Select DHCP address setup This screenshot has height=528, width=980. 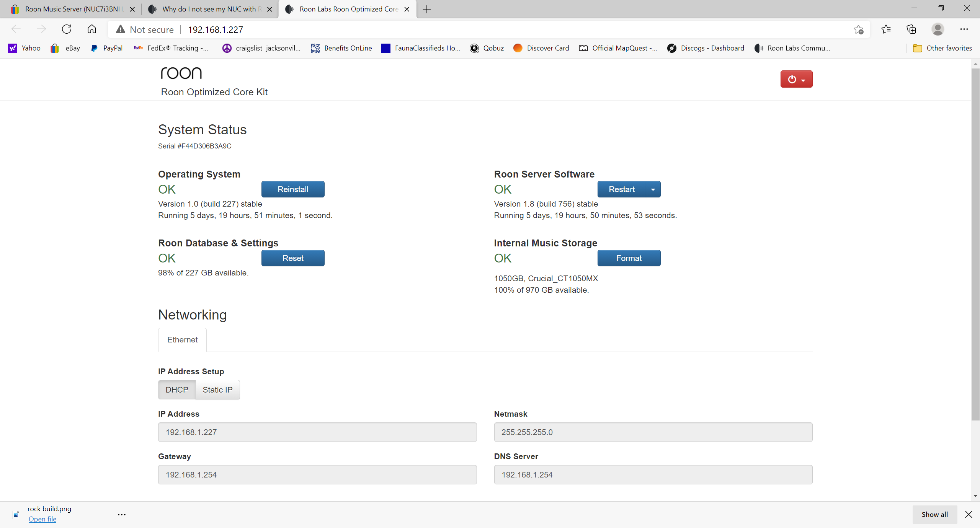pos(177,389)
